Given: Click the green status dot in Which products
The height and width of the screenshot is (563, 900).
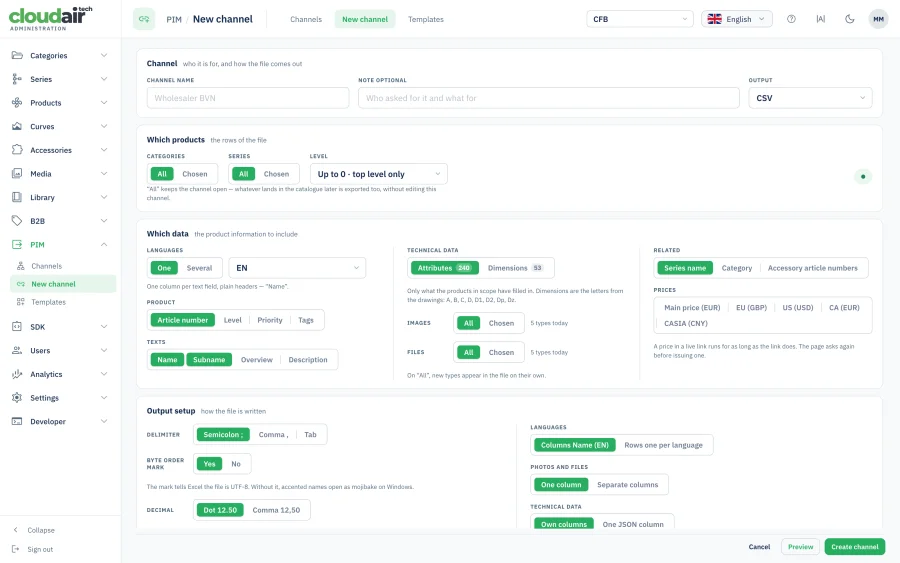Looking at the screenshot, I should [x=863, y=177].
